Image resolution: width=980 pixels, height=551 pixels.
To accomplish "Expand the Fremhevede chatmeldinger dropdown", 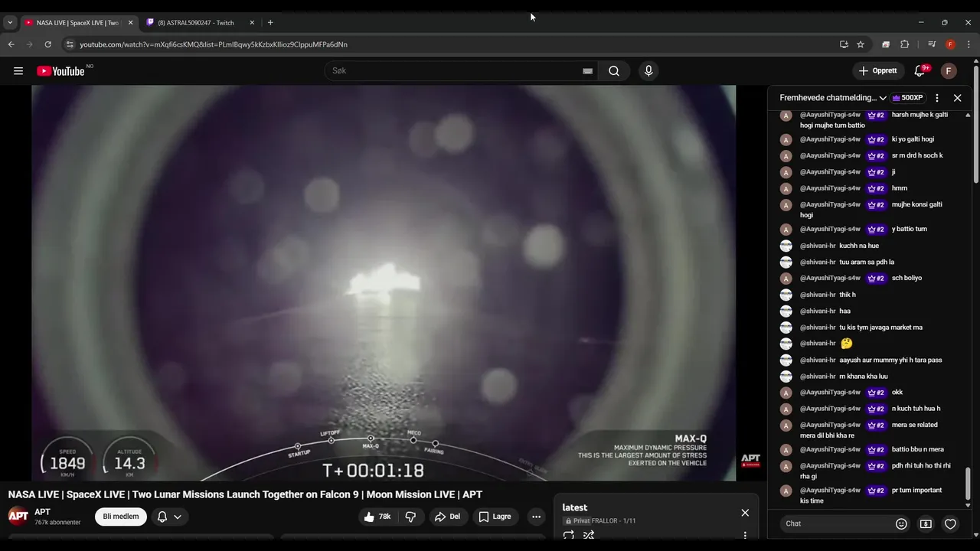I will 833,98.
